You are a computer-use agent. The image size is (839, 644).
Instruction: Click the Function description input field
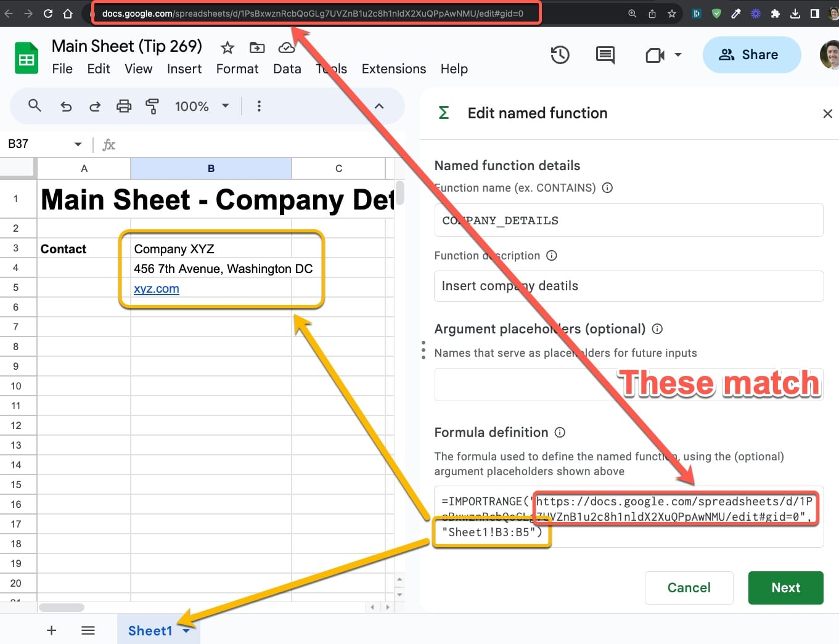(x=628, y=286)
